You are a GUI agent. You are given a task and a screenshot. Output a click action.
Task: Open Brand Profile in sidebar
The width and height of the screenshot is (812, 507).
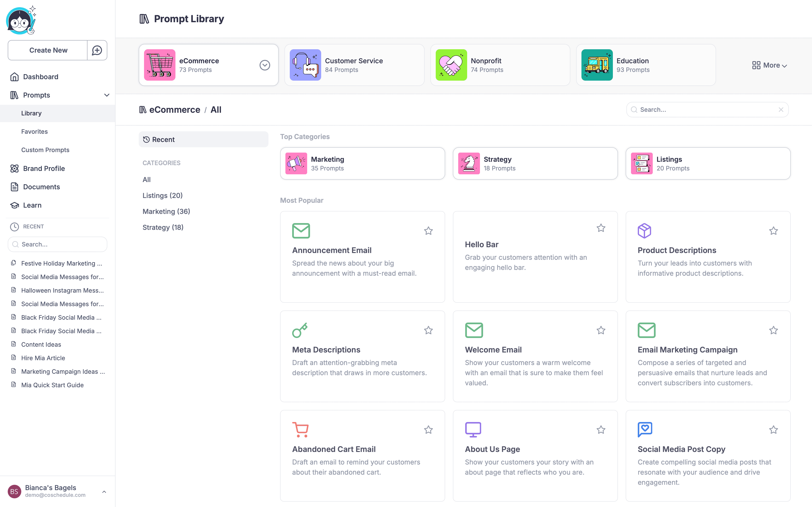pos(44,168)
